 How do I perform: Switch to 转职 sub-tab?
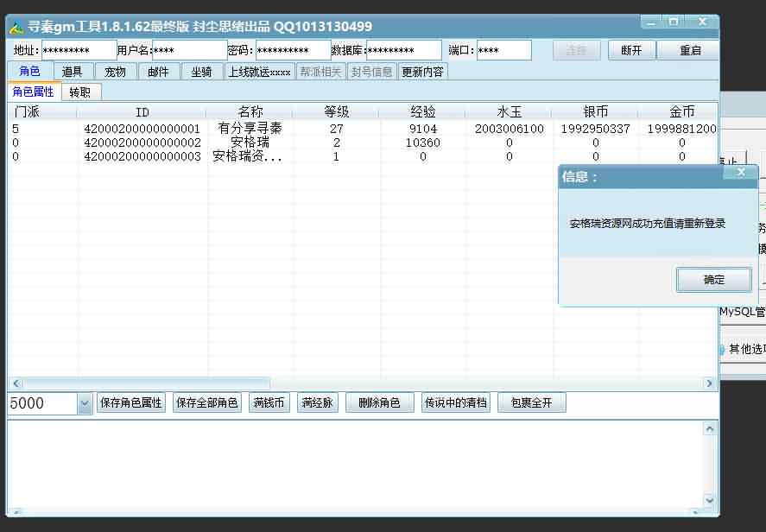tap(80, 92)
